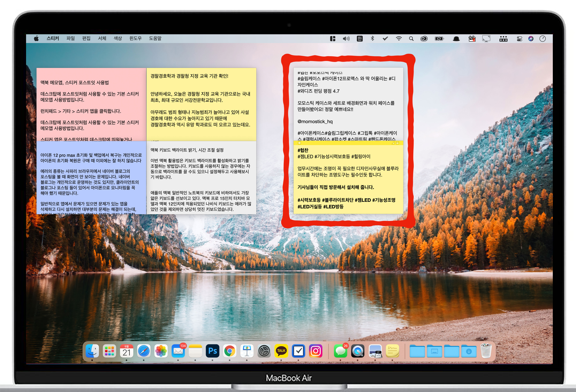Click the @momostick_hq text in the gray note

pos(315,121)
